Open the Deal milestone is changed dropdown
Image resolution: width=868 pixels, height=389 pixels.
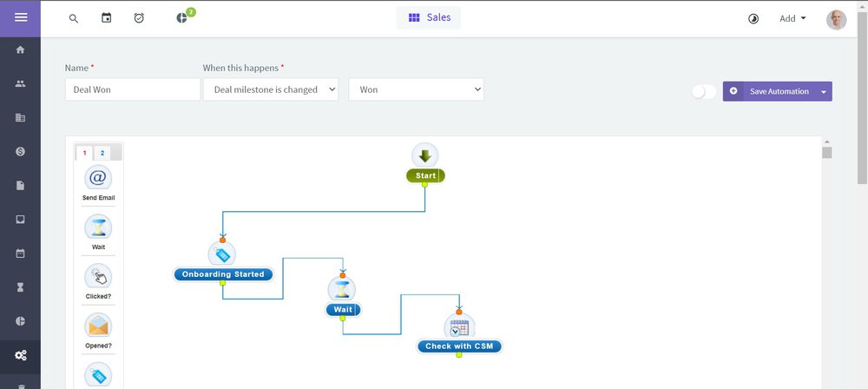271,89
